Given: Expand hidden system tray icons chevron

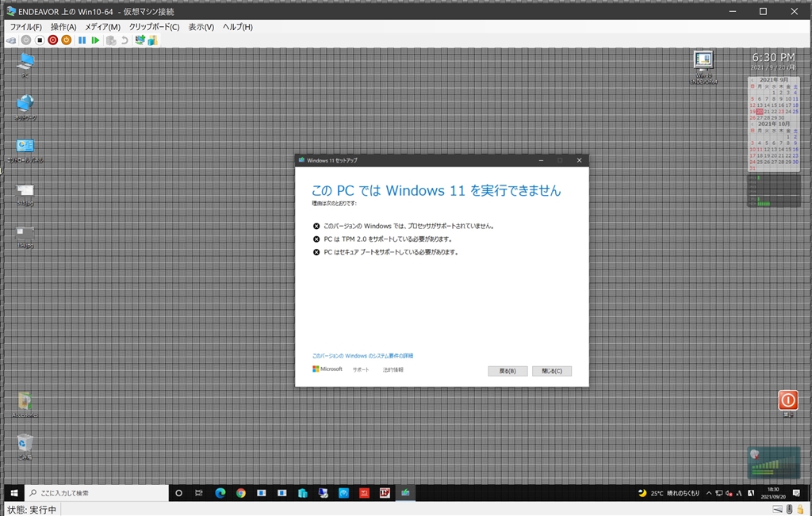Looking at the screenshot, I should (708, 493).
